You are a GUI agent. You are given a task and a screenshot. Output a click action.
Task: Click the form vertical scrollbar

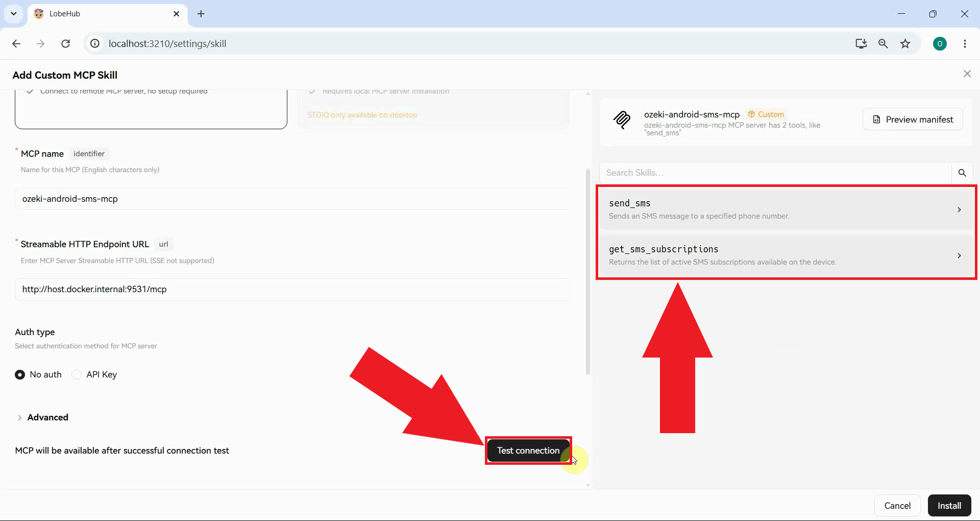[587, 272]
